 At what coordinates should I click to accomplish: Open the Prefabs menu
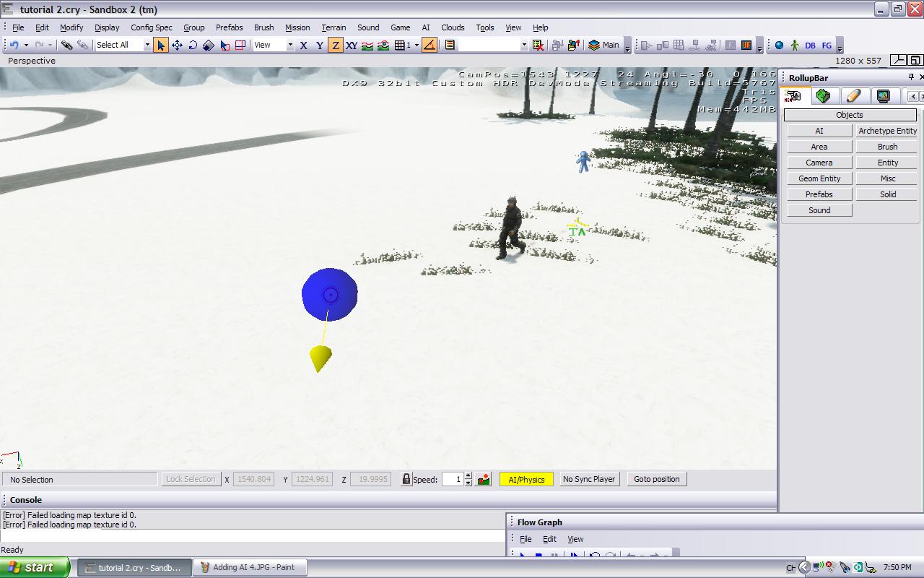pyautogui.click(x=229, y=27)
